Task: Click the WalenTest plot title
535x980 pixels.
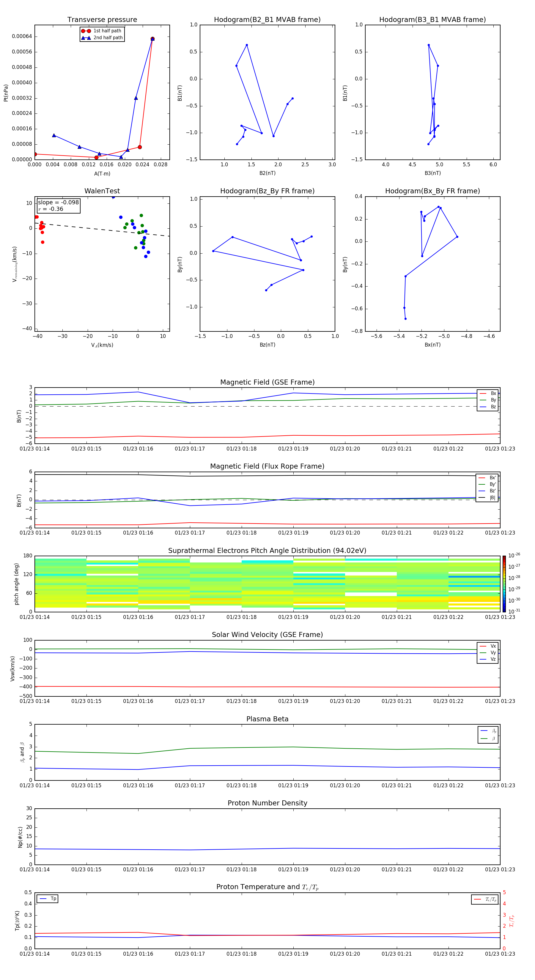Action: pyautogui.click(x=102, y=191)
